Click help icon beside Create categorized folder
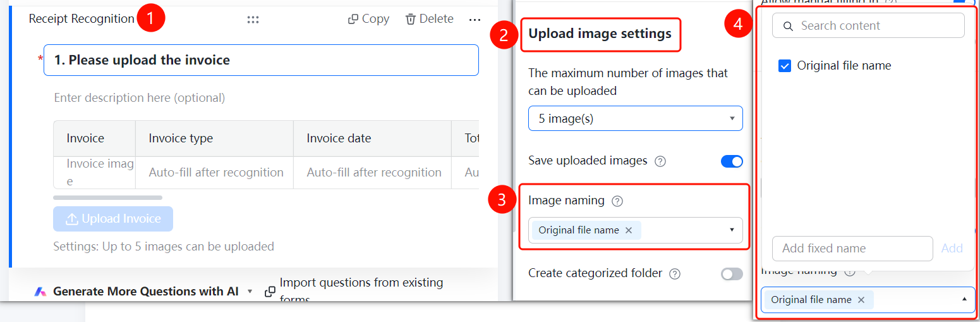Image resolution: width=980 pixels, height=322 pixels. tap(675, 274)
